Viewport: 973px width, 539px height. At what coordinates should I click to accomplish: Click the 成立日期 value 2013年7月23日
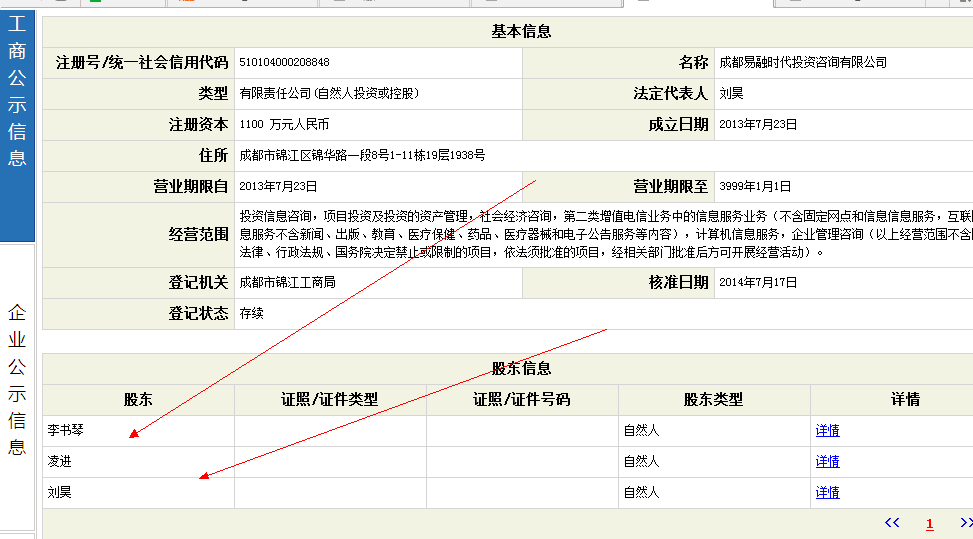(x=758, y=125)
